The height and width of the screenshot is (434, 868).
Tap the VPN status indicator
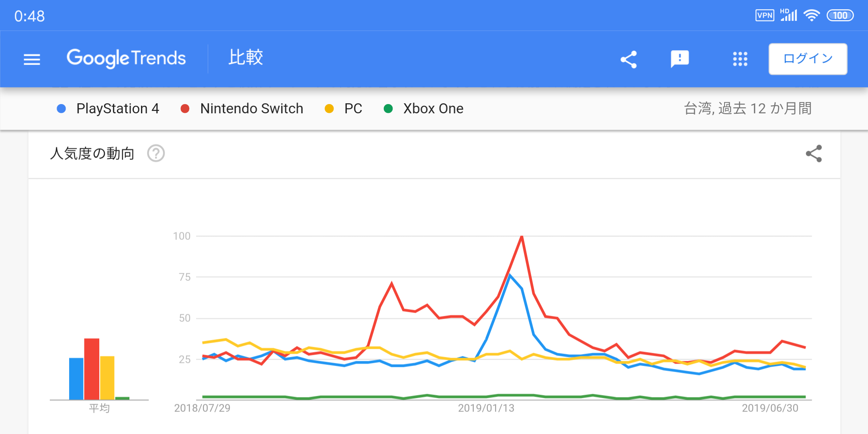[x=764, y=16]
